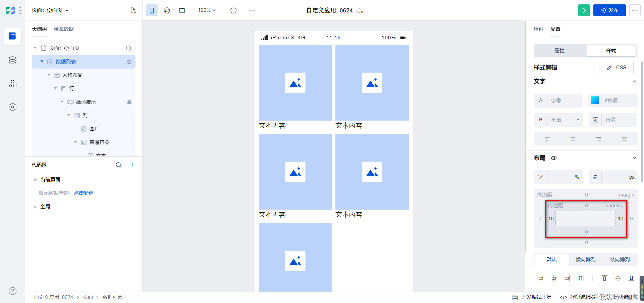
Task: Toggle the 布局 eye visibility icon
Action: click(x=554, y=158)
